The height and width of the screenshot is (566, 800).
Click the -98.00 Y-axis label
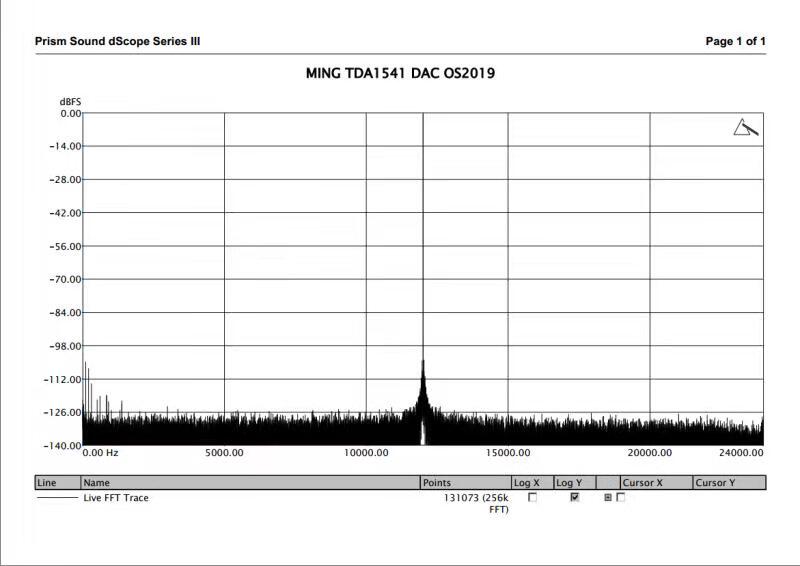pyautogui.click(x=65, y=346)
